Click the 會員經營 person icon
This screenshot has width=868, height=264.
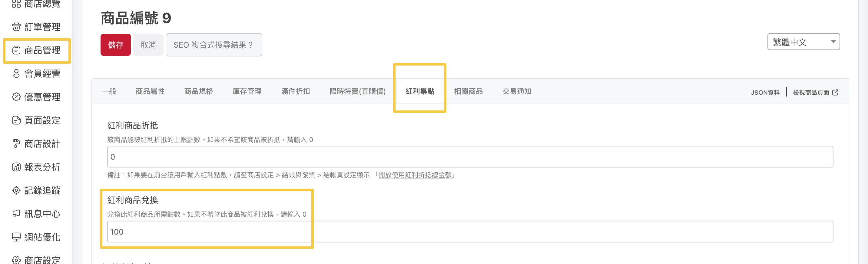[x=16, y=74]
